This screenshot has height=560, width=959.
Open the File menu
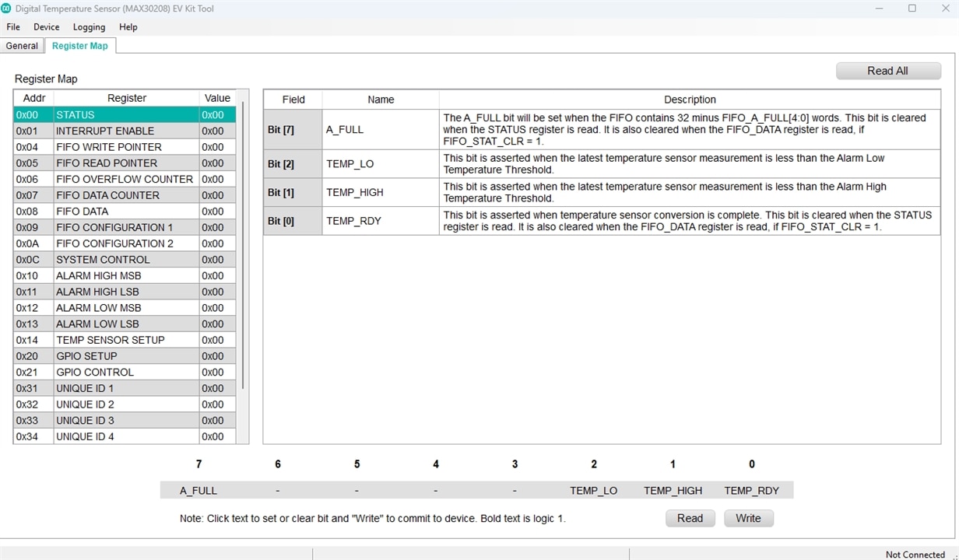pyautogui.click(x=13, y=26)
